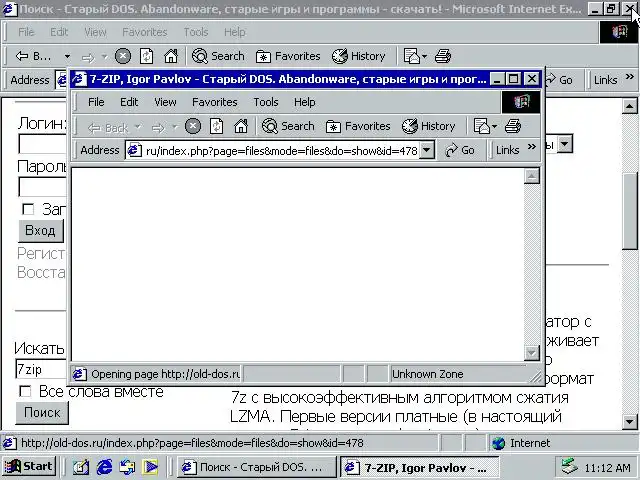Expand Mail dropdown arrow in front window
Viewport: 640px width, 480px height.
(x=494, y=127)
